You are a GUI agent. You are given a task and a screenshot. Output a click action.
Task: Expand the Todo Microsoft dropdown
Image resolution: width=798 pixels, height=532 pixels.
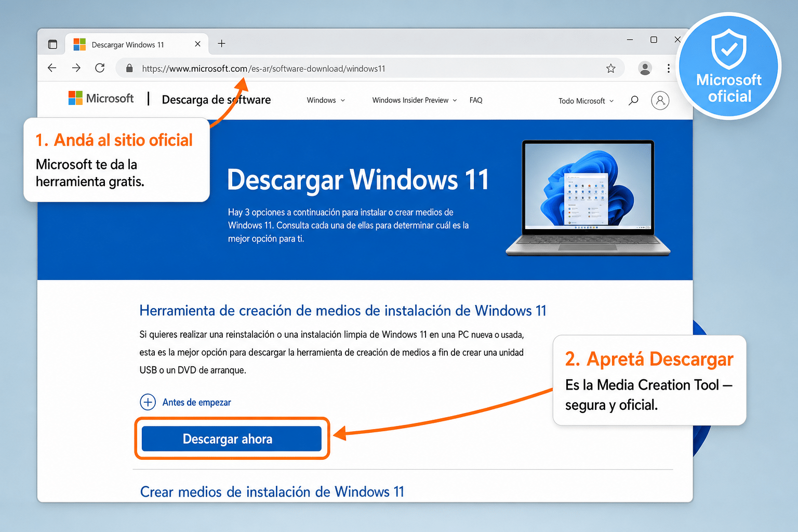586,101
